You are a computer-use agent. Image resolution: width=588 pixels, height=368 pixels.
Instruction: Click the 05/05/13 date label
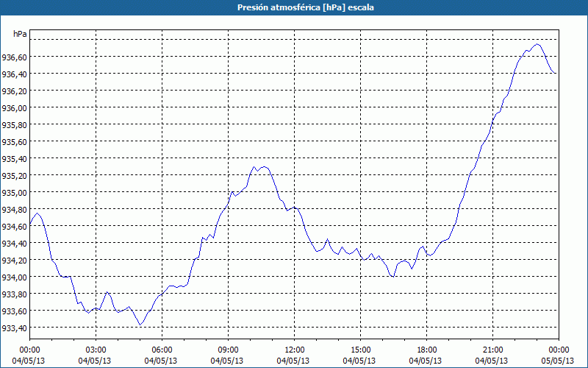click(558, 361)
